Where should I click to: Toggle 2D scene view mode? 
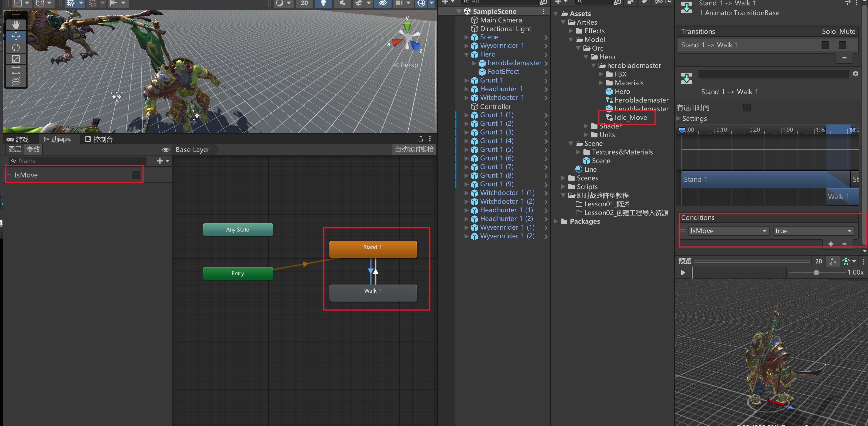(x=304, y=3)
